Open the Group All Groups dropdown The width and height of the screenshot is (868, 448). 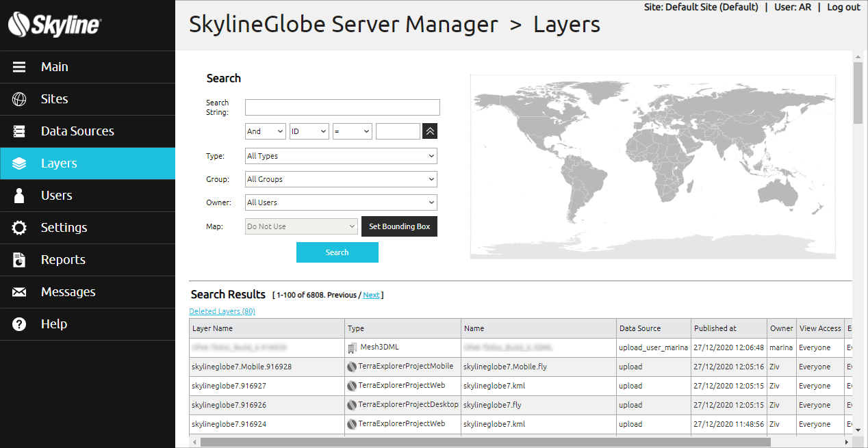tap(341, 179)
